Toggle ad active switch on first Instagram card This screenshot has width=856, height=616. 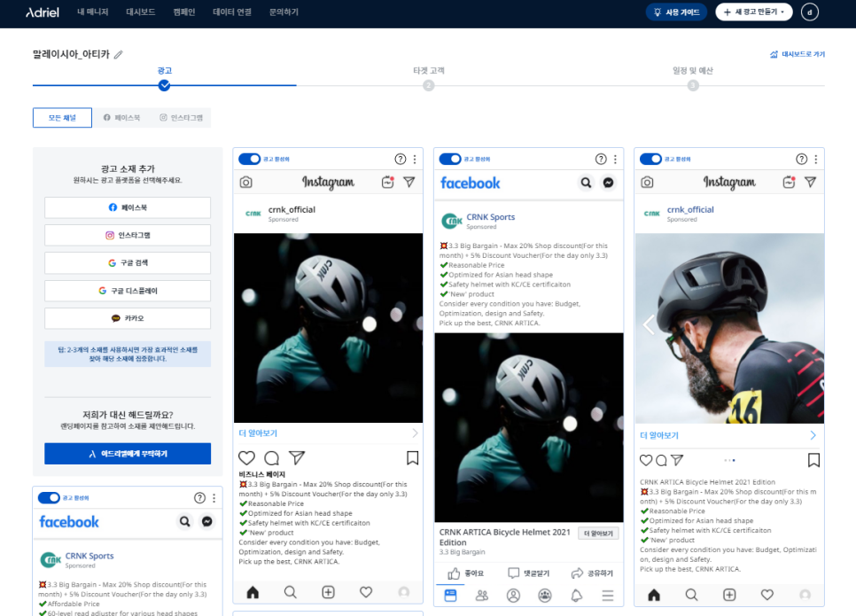250,159
